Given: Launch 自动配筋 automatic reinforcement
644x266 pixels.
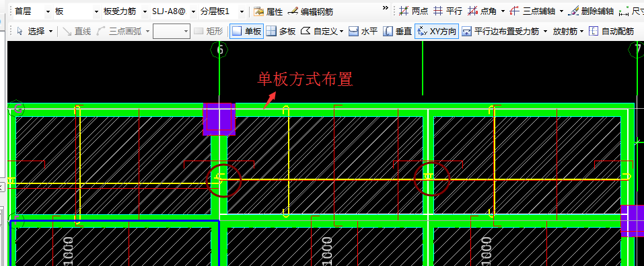Looking at the screenshot, I should (612, 31).
